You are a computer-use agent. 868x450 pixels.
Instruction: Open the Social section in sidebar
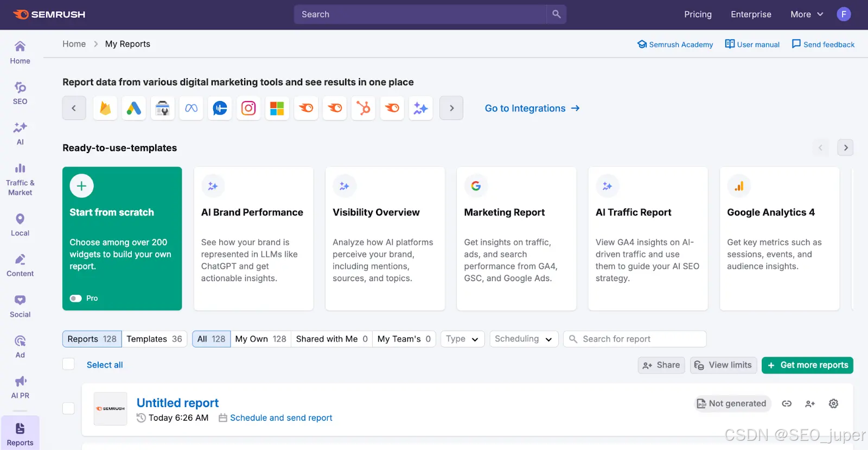(x=20, y=307)
